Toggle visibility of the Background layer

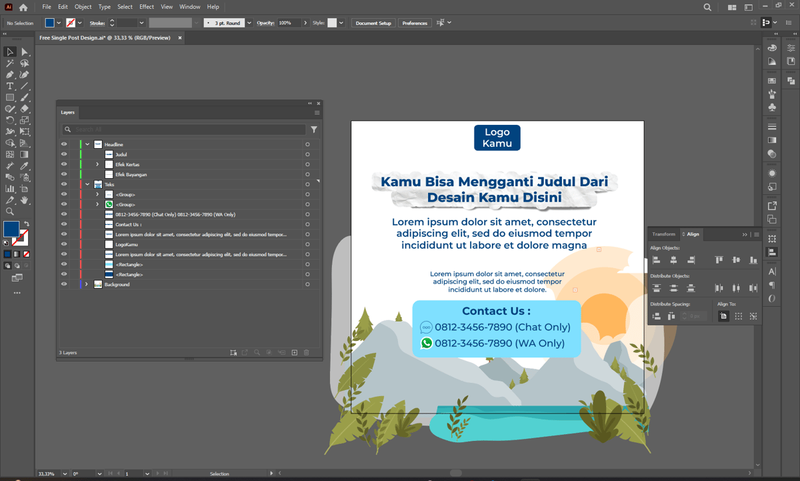(64, 284)
